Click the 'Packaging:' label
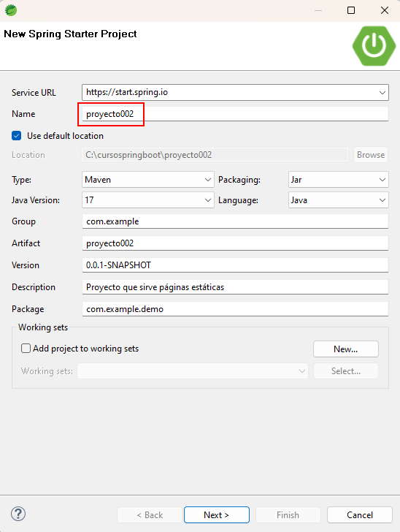 (x=239, y=180)
